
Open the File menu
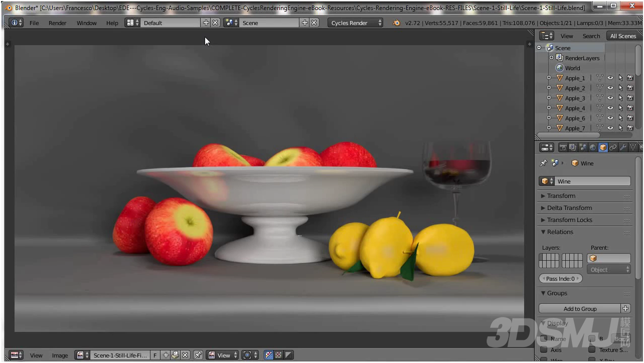tap(34, 23)
